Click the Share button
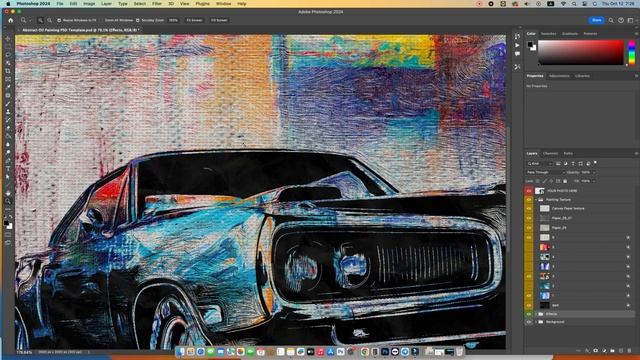This screenshot has height=360, width=640. tap(596, 20)
